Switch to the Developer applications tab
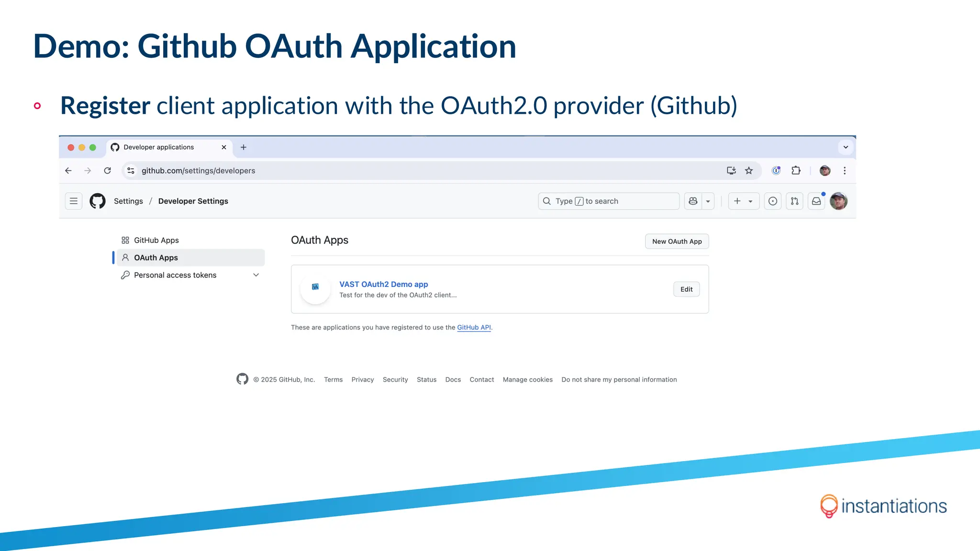This screenshot has width=980, height=551. click(x=169, y=147)
